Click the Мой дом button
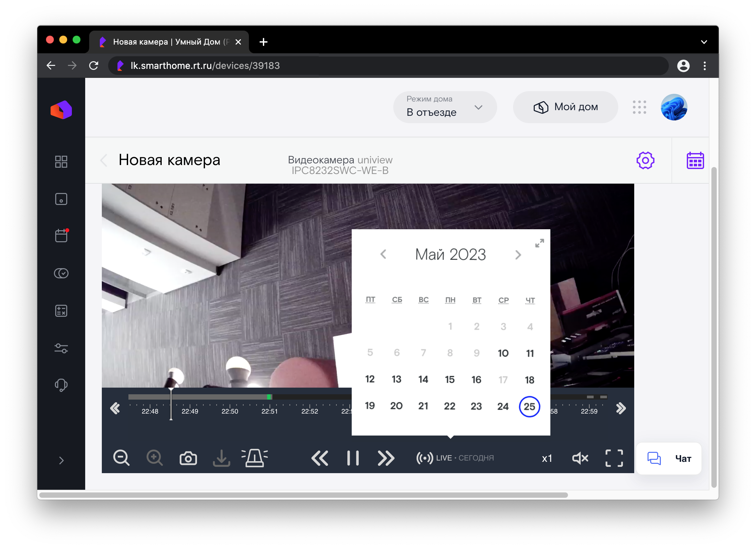Viewport: 756px width, 549px height. (x=565, y=107)
